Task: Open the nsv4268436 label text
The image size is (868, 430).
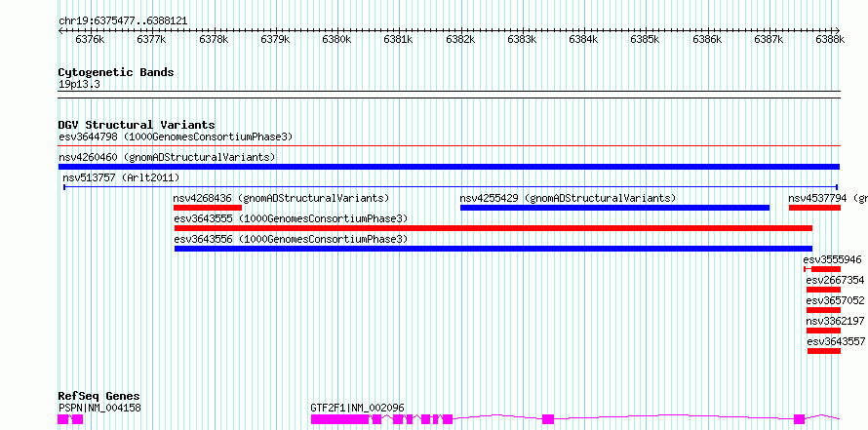Action: (281, 198)
